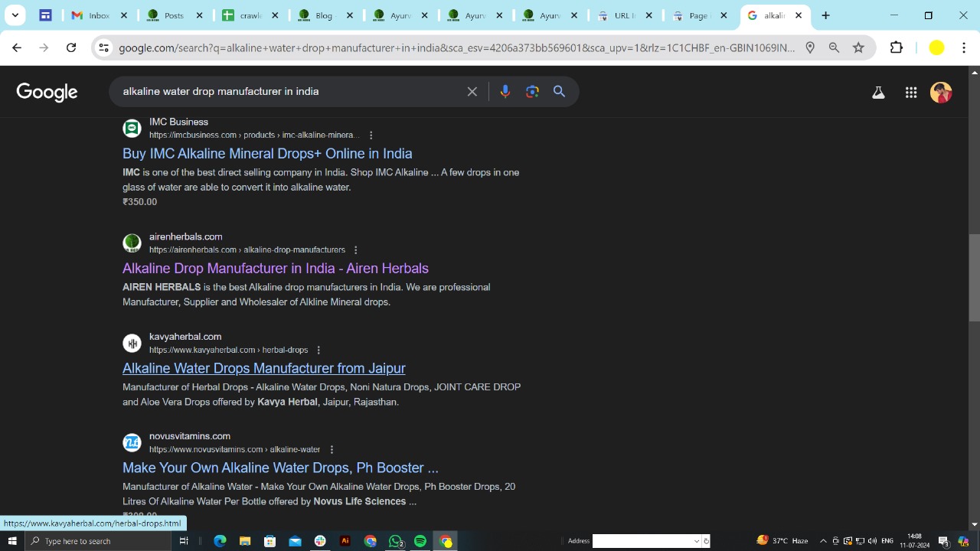Click the kavyaherbal.com favicon
Viewport: 980px width, 551px height.
[x=132, y=343]
